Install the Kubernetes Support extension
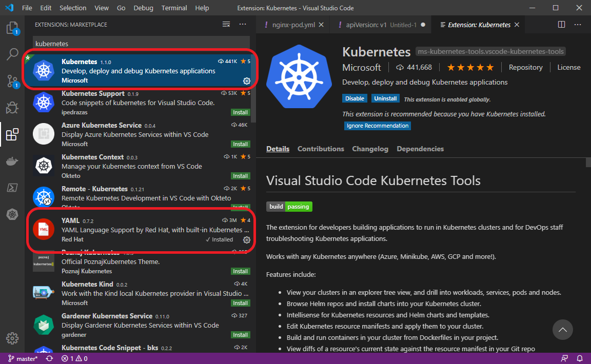Image resolution: width=591 pixels, height=364 pixels. 240,112
